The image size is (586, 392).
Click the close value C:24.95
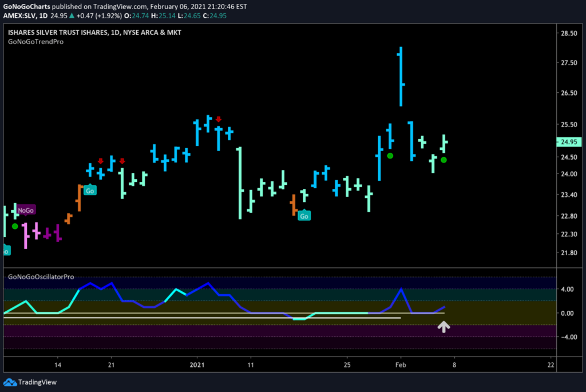[215, 15]
